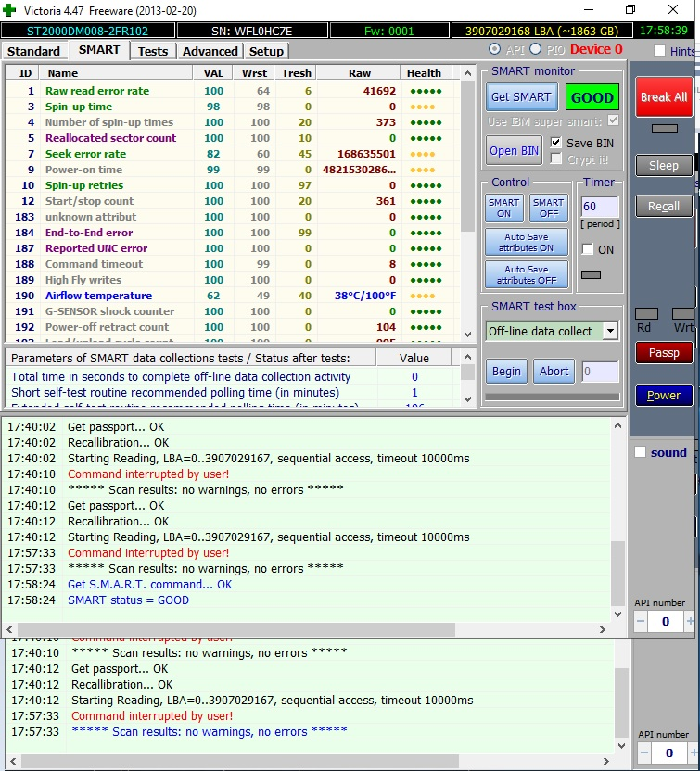This screenshot has width=700, height=771.
Task: Enable the Timer ON checkbox
Action: 587,248
